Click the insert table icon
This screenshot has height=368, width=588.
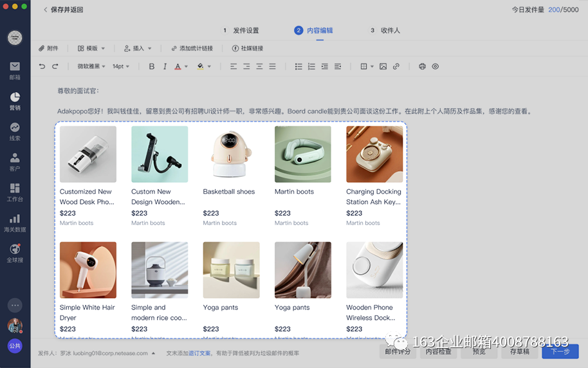click(363, 66)
